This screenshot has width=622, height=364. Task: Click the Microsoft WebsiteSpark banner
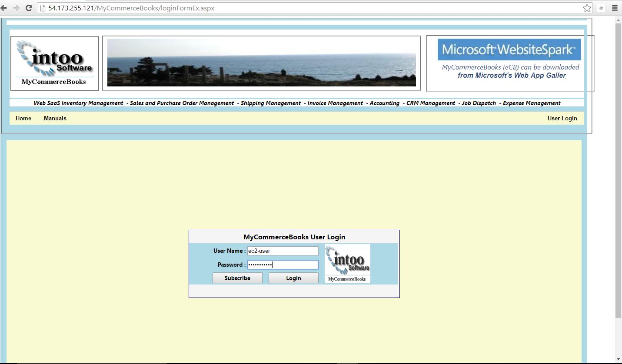pos(509,50)
